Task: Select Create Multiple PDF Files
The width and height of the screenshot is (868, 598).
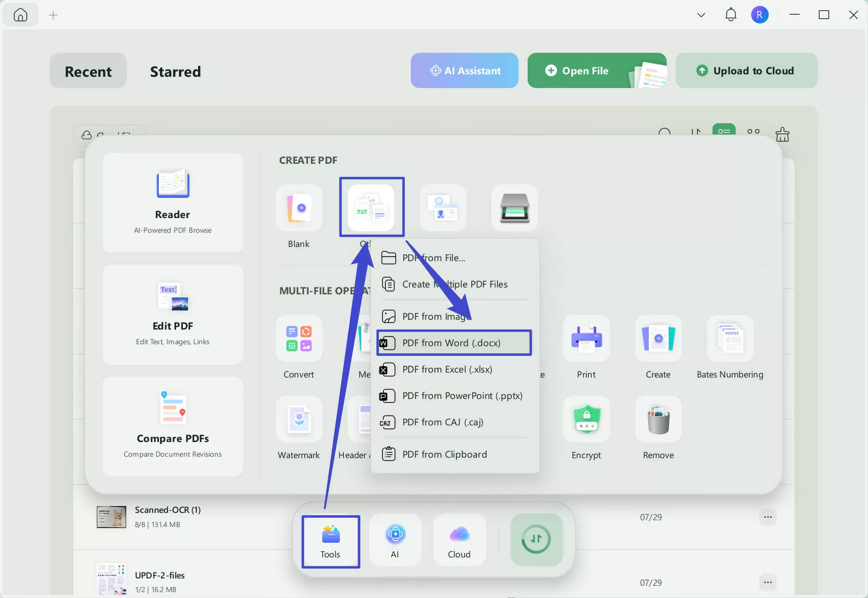Action: tap(455, 284)
